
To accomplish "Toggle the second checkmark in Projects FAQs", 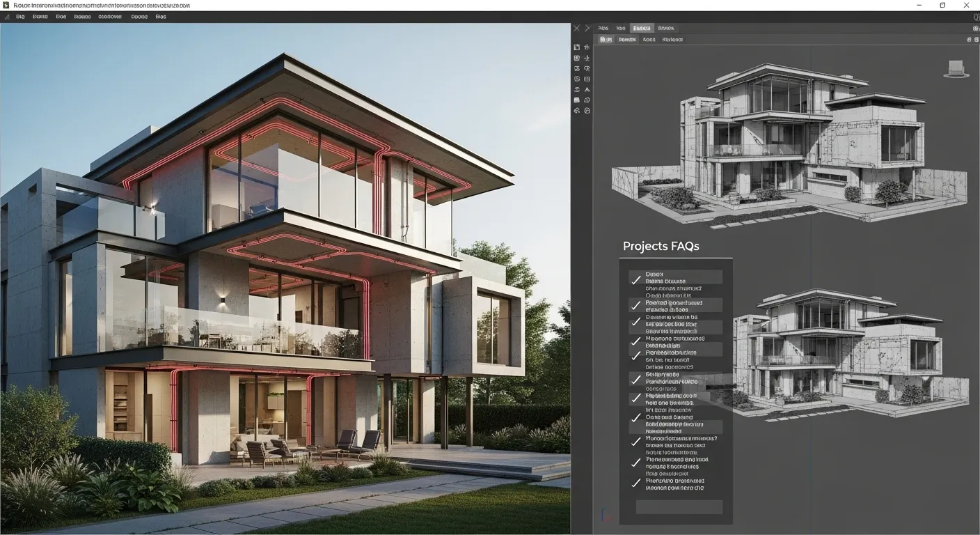I will [635, 306].
